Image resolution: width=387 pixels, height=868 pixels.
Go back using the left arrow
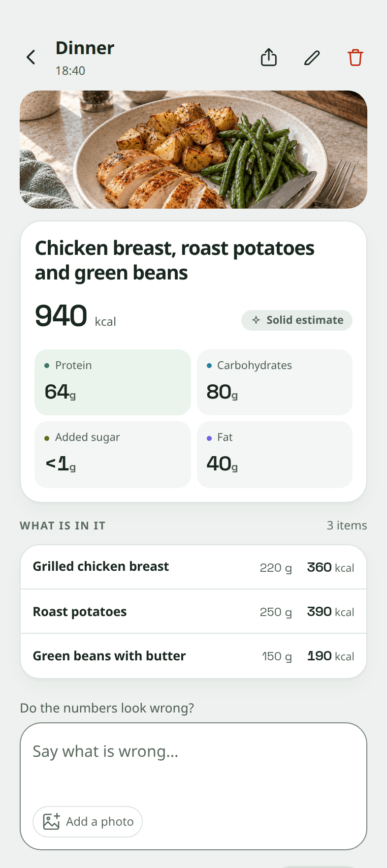[x=31, y=58]
